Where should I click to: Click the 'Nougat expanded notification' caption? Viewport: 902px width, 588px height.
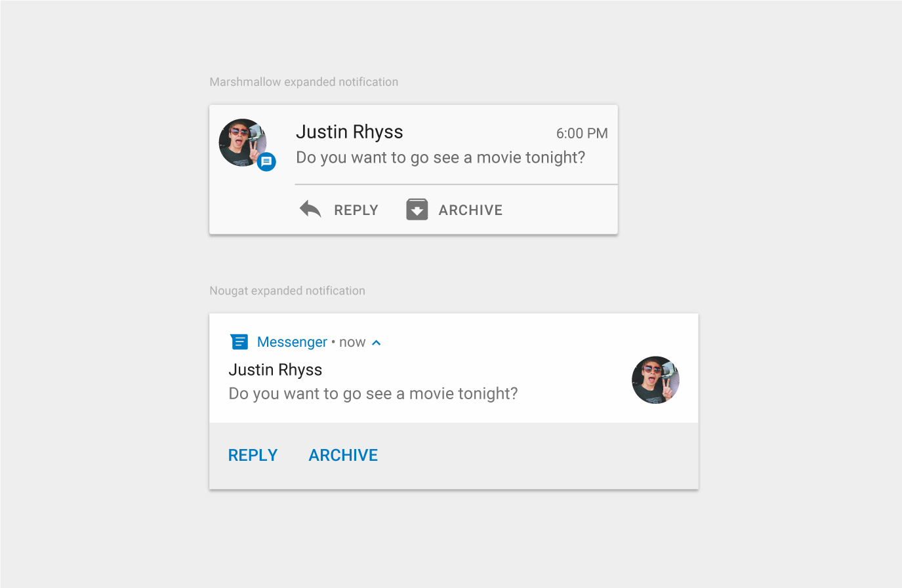287,290
